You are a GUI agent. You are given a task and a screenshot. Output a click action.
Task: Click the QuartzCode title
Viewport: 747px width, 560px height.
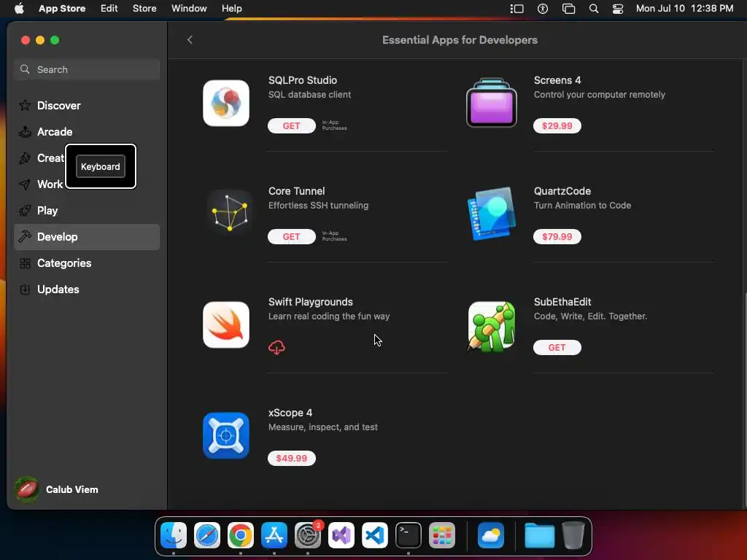click(562, 191)
